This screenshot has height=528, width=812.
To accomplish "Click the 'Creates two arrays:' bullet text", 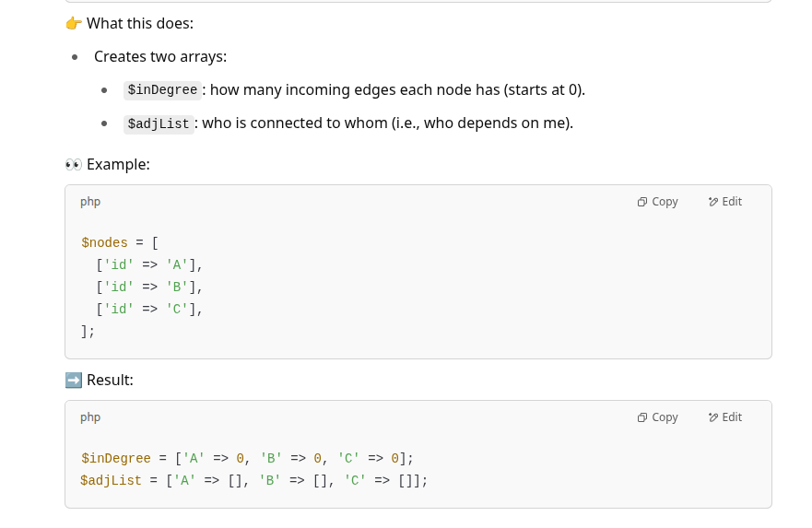I will [x=160, y=56].
